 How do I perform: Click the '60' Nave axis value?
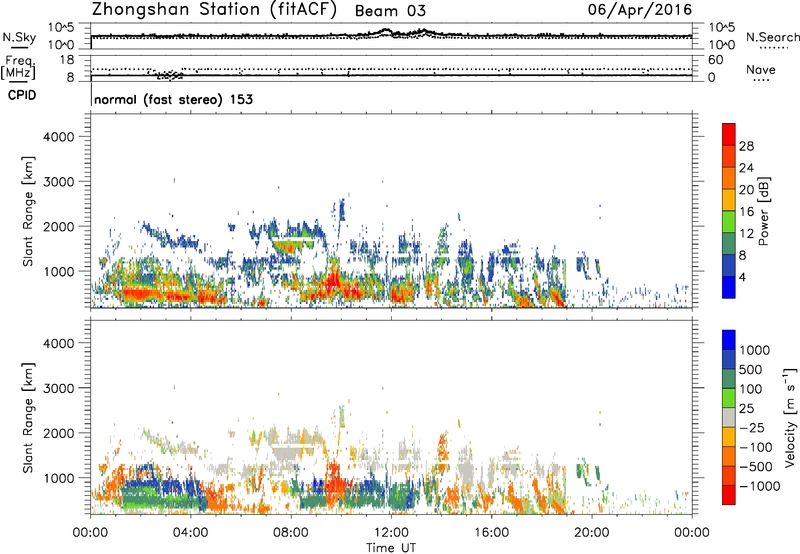[715, 60]
